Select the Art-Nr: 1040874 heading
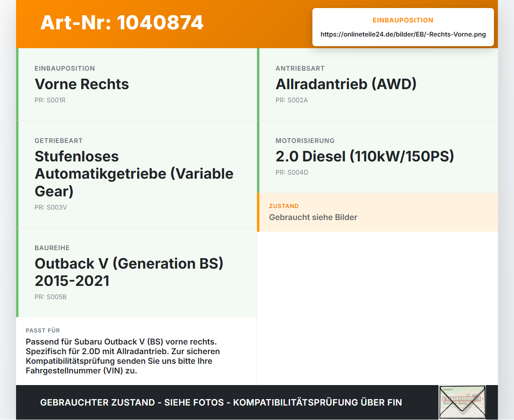 coord(122,22)
